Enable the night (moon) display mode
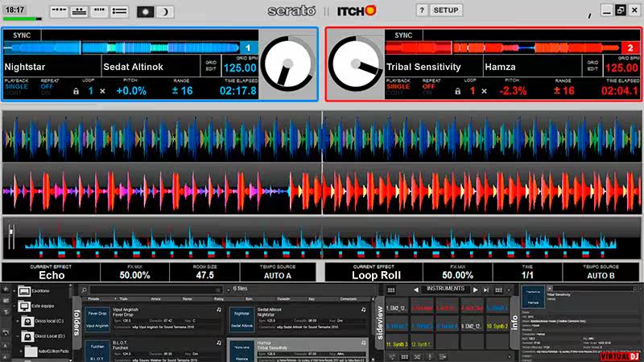This screenshot has height=362, width=644. (x=165, y=11)
